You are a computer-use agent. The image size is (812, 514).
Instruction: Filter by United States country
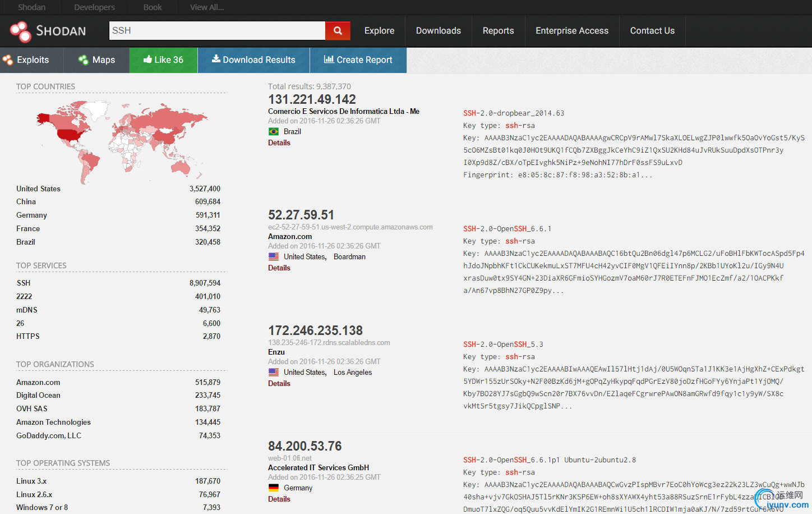[38, 189]
